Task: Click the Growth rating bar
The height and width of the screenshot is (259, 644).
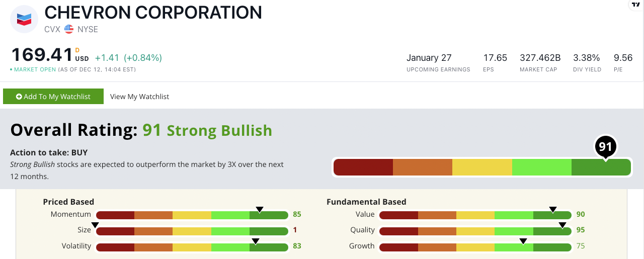Action: [x=475, y=246]
